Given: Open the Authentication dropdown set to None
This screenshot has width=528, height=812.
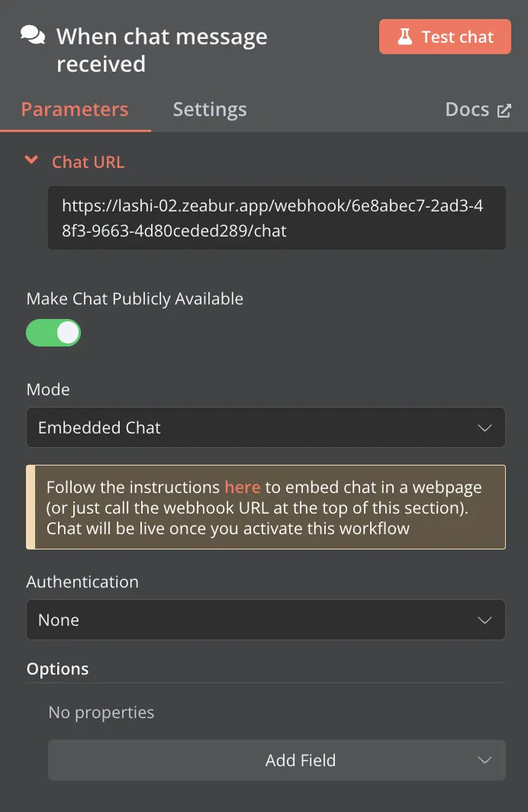Looking at the screenshot, I should pyautogui.click(x=266, y=620).
